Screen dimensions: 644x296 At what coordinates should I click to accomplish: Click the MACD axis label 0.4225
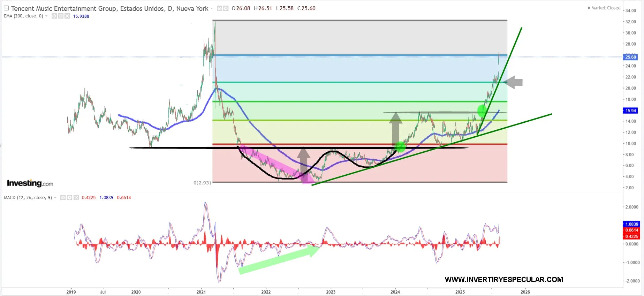631,236
